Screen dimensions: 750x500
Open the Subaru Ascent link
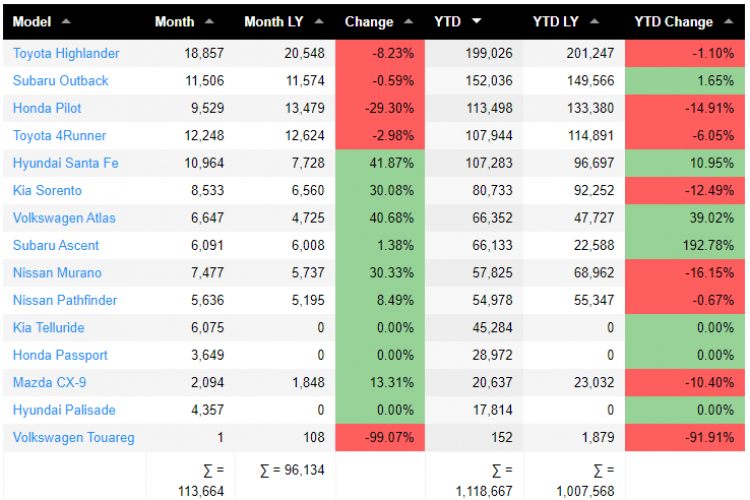point(56,245)
